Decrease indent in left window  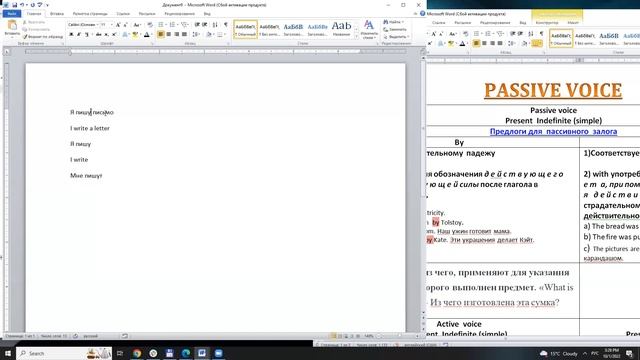coord(197,25)
